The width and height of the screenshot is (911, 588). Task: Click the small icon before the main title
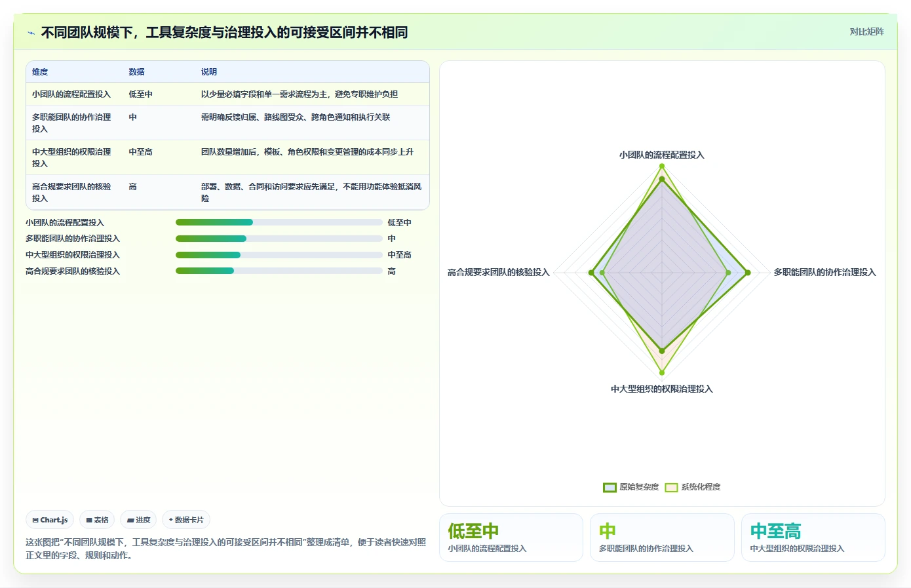(31, 33)
